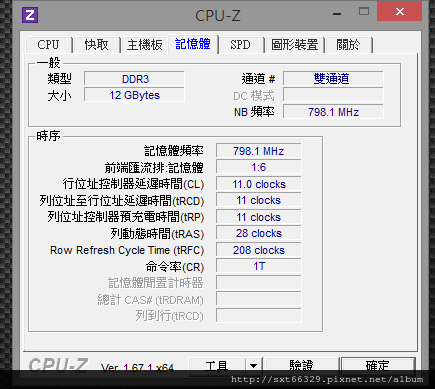Image resolution: width=435 pixels, height=389 pixels.
Task: Click the 12 GBytes size field
Action: [134, 95]
